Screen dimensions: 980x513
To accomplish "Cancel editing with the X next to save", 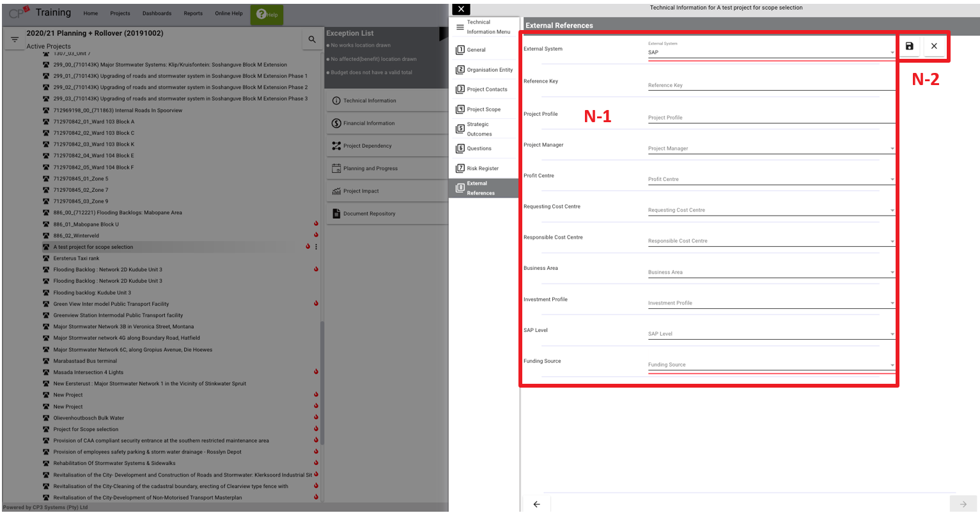I will tap(934, 46).
